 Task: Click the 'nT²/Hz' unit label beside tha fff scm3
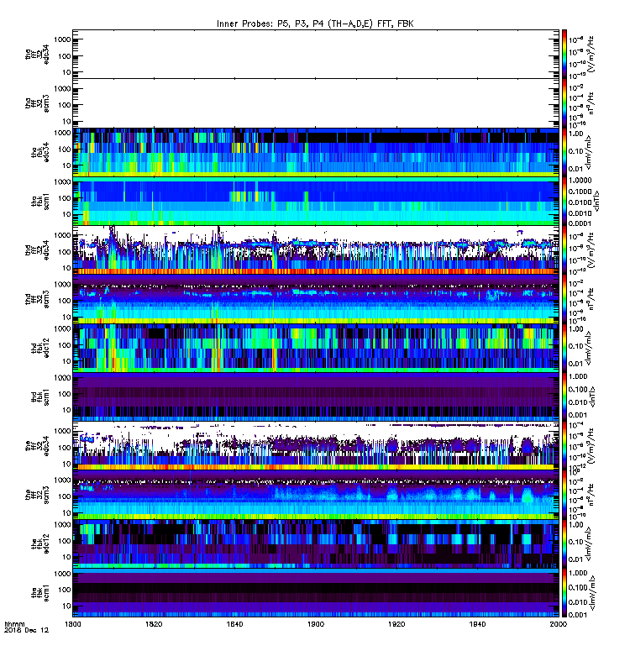[x=591, y=103]
